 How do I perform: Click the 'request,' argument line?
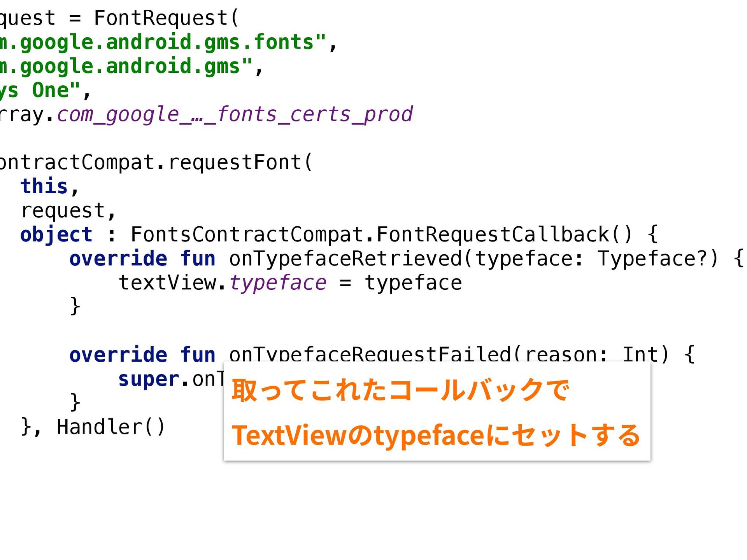(x=68, y=211)
